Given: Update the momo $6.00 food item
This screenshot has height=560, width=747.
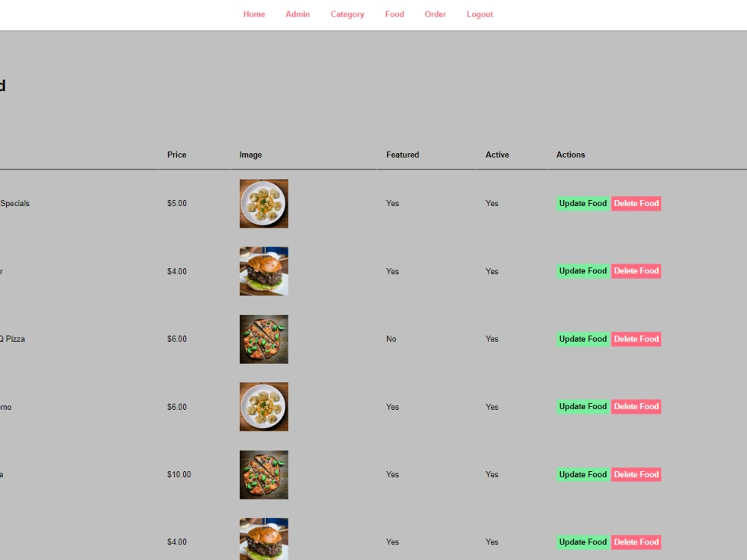Looking at the screenshot, I should tap(583, 407).
